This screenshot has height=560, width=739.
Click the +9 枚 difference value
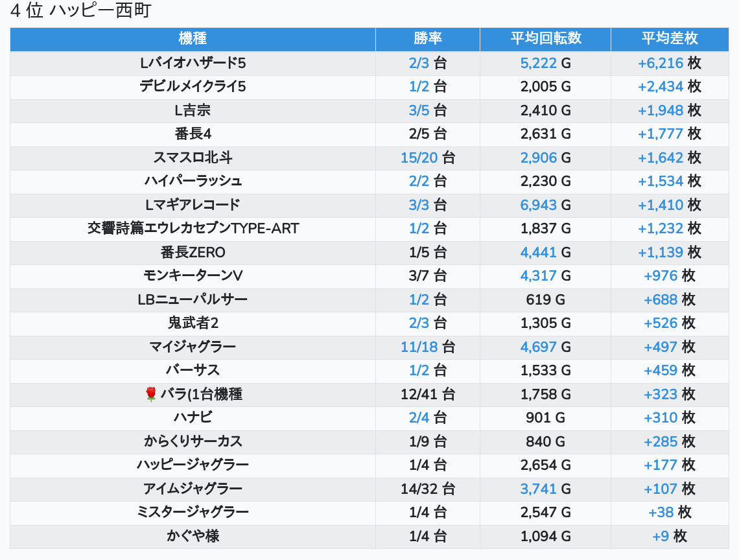(x=669, y=536)
